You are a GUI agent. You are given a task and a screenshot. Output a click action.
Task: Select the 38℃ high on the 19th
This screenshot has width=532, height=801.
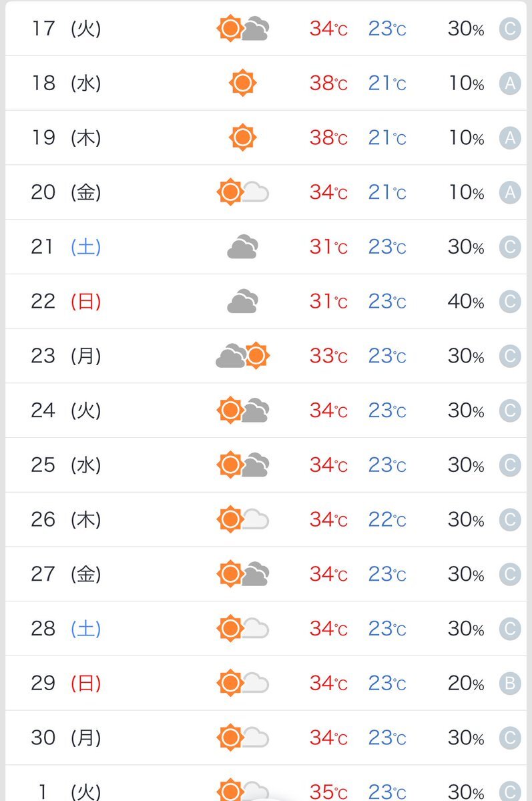pos(328,138)
